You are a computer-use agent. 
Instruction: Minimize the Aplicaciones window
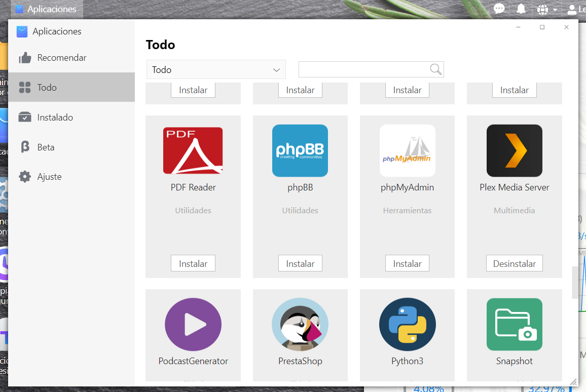[x=518, y=27]
